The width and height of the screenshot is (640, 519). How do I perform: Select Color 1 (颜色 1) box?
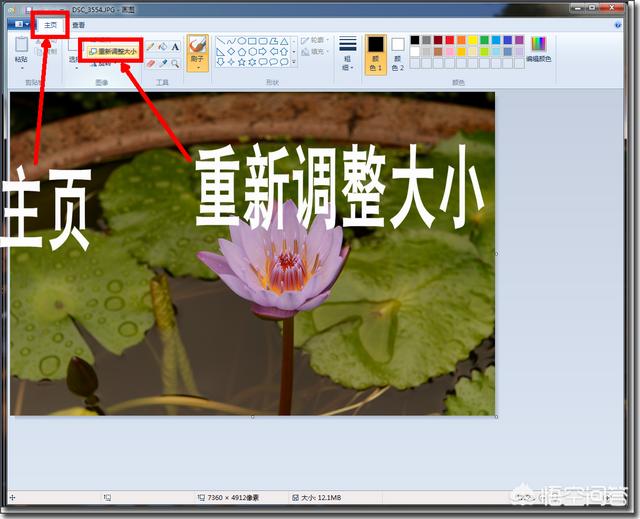point(375,51)
